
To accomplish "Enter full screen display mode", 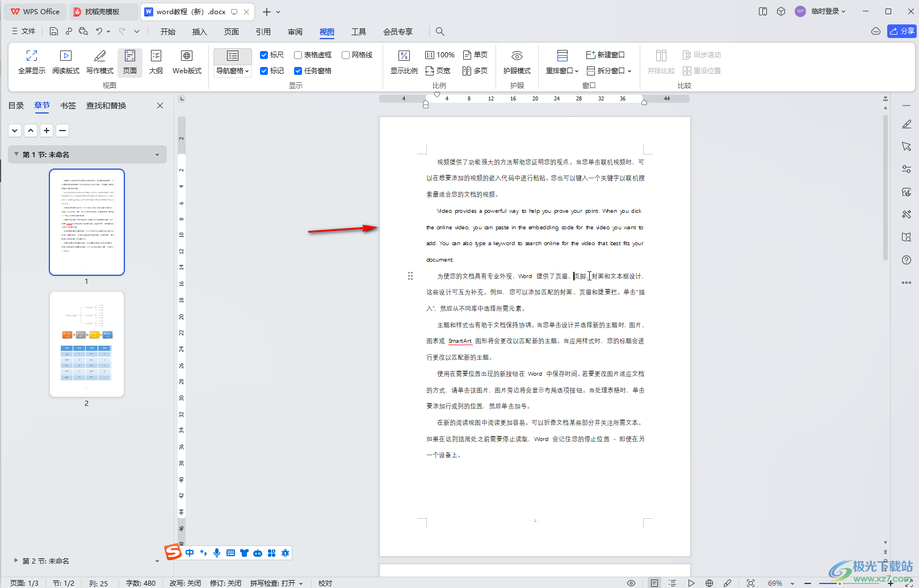I will 32,62.
